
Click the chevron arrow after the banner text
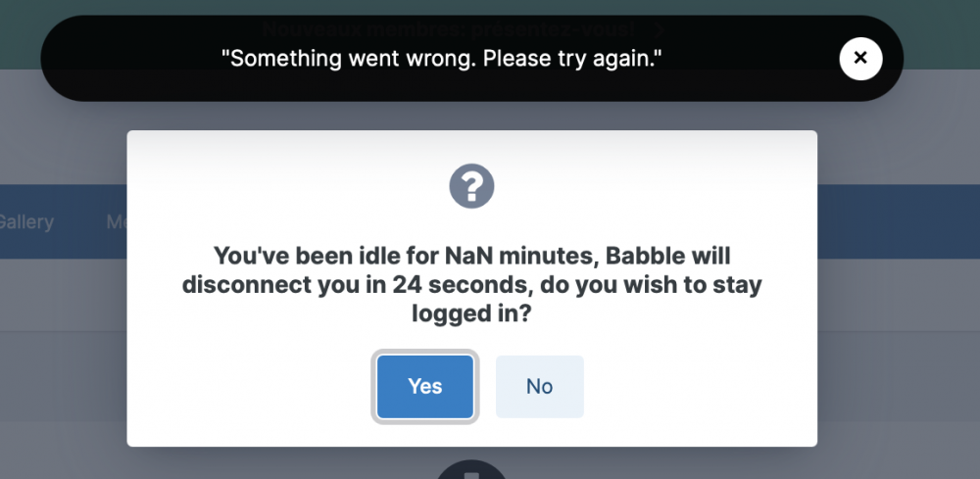click(660, 28)
